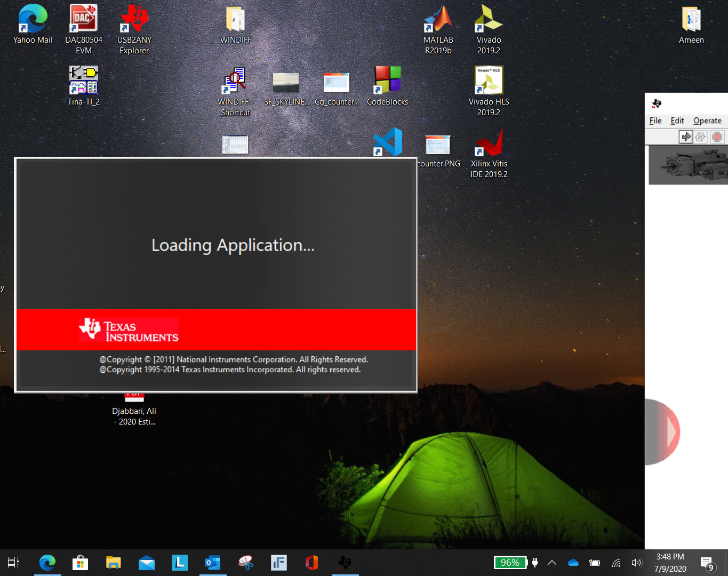728x576 pixels.
Task: Select the Djabbari, Ali PDF file
Action: [134, 411]
